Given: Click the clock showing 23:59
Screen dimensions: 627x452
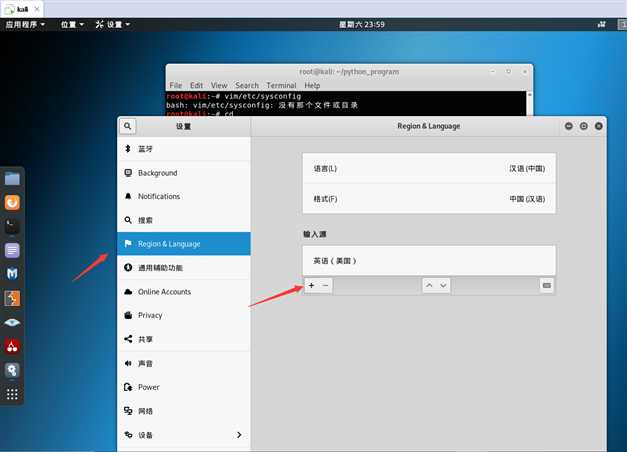Looking at the screenshot, I should click(x=361, y=24).
